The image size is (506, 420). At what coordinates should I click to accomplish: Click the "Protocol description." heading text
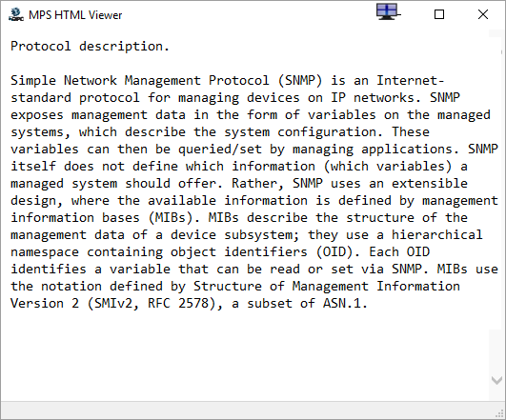pyautogui.click(x=90, y=47)
